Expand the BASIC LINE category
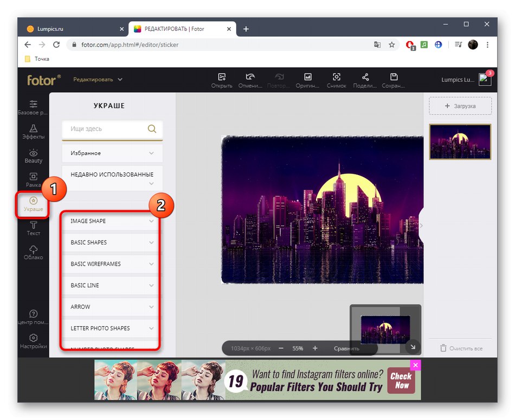 112,286
